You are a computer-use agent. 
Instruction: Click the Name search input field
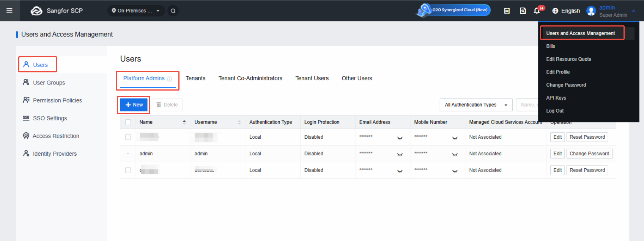point(527,105)
